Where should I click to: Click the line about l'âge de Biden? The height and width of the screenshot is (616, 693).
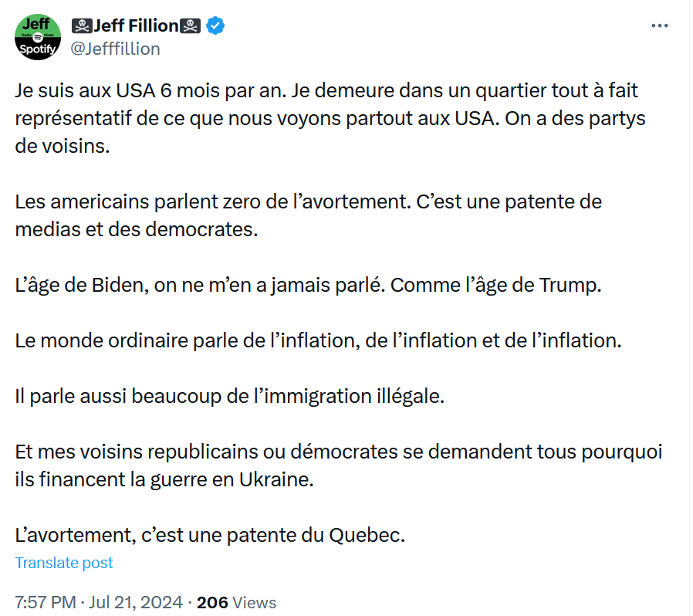tap(308, 285)
